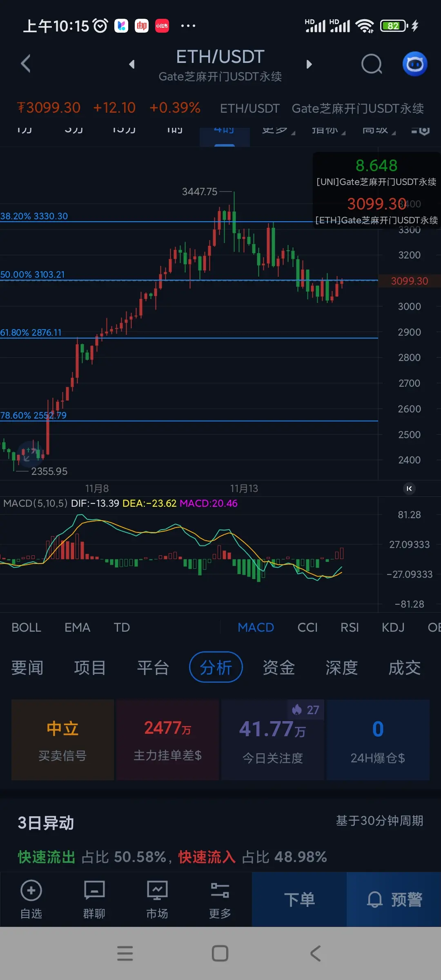The image size is (441, 980).
Task: Open 群聊 group chat icon
Action: point(94,900)
